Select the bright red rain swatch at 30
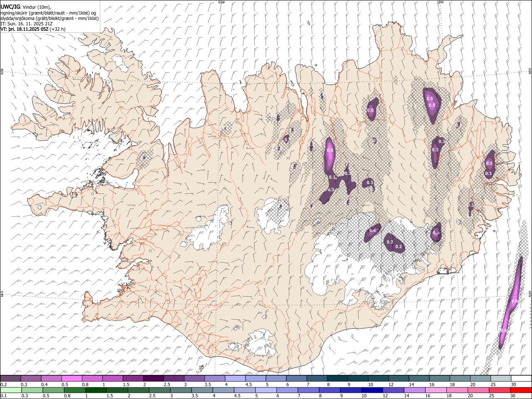This screenshot has width=532, height=399. pyautogui.click(x=521, y=390)
